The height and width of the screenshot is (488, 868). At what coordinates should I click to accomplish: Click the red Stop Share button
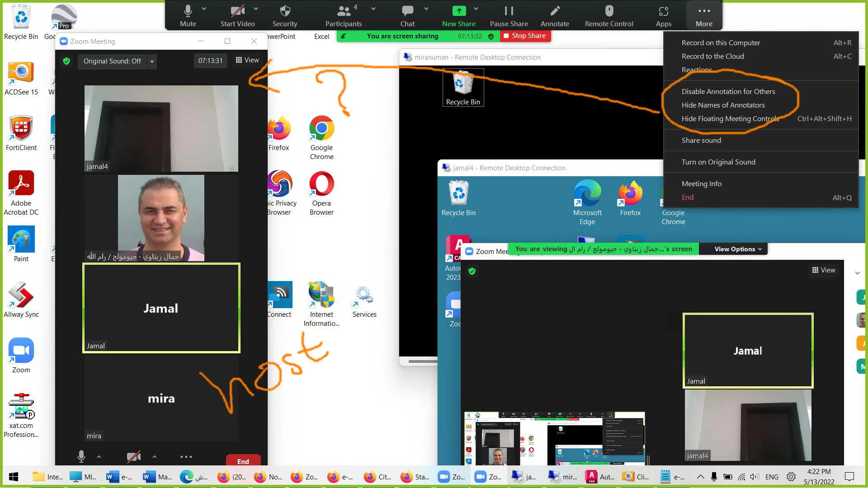(x=525, y=36)
